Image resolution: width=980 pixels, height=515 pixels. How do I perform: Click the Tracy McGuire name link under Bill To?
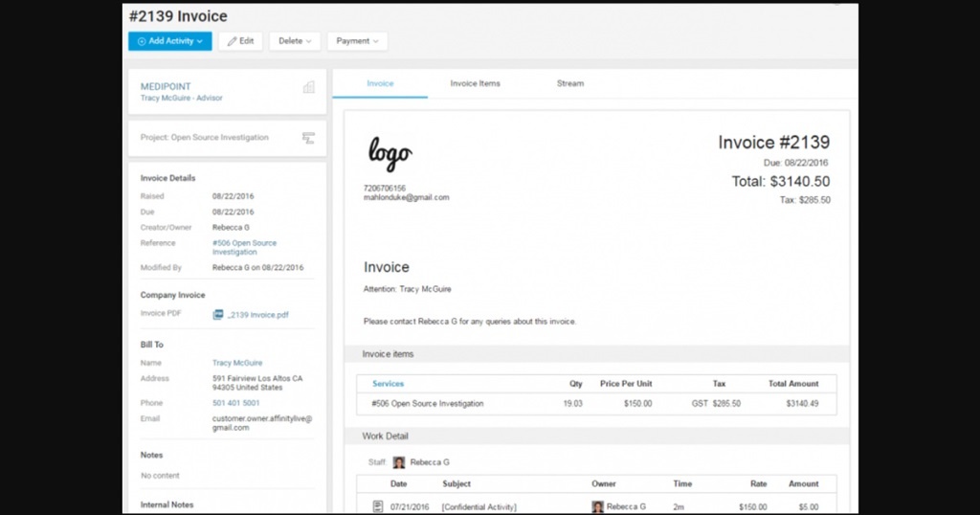[x=235, y=363]
